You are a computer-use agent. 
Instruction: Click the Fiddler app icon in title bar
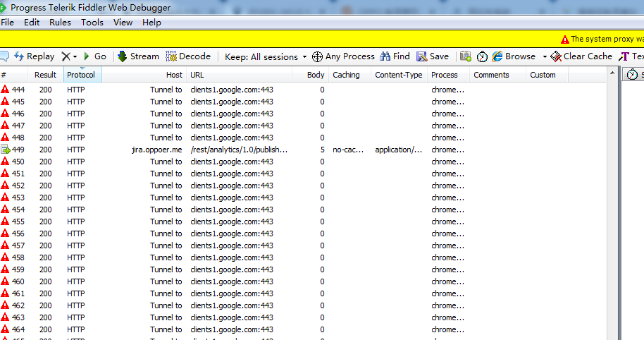point(3,8)
